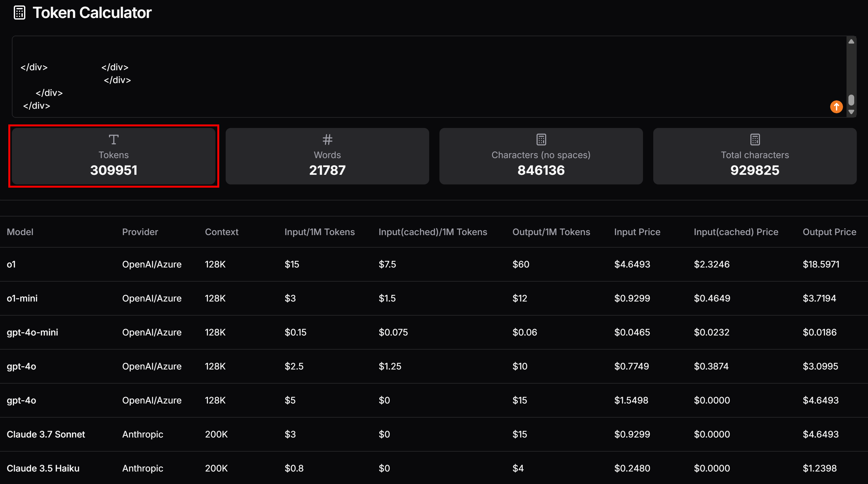Viewport: 868px width, 484px height.
Task: Click the o1 cached price $2.3246
Action: pos(711,264)
